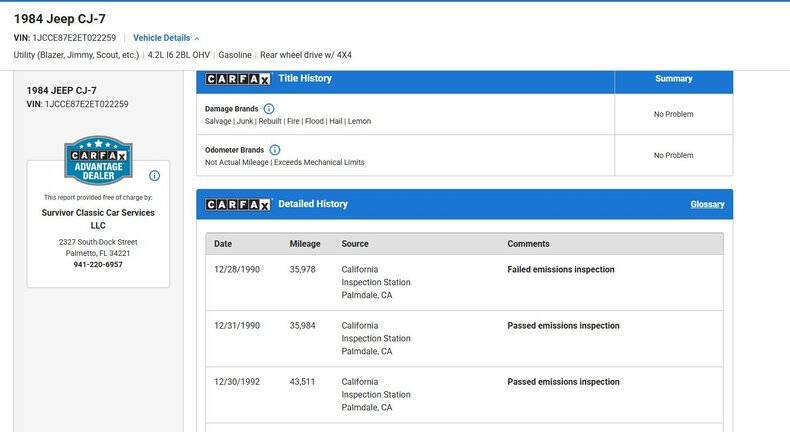Click CARFAX logo in Title History header
The width and height of the screenshot is (790, 432).
[238, 79]
